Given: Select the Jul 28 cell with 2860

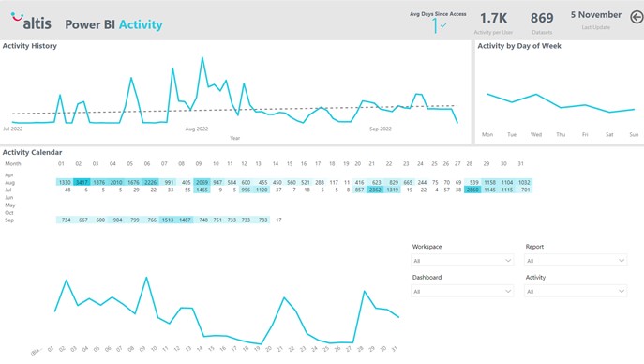Looking at the screenshot, I should [x=472, y=190].
